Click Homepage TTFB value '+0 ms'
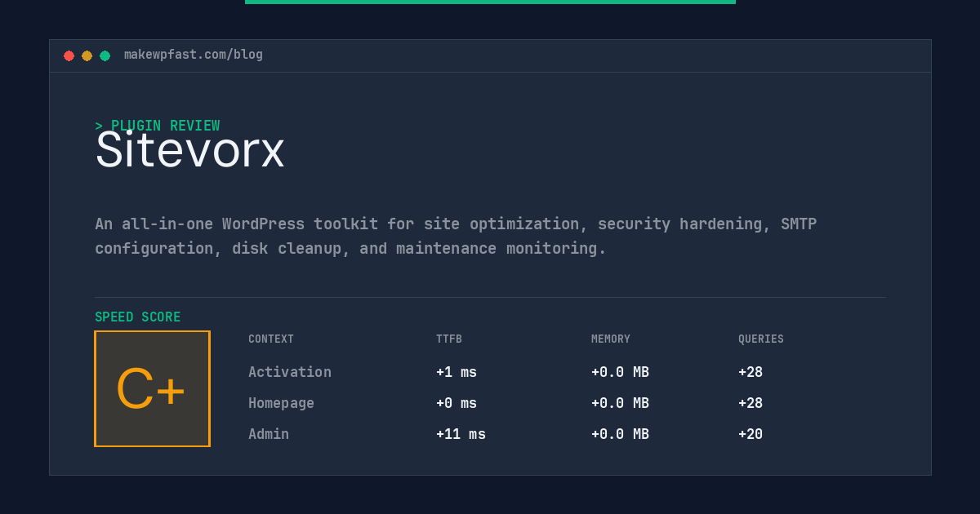980x514 pixels. pos(457,403)
